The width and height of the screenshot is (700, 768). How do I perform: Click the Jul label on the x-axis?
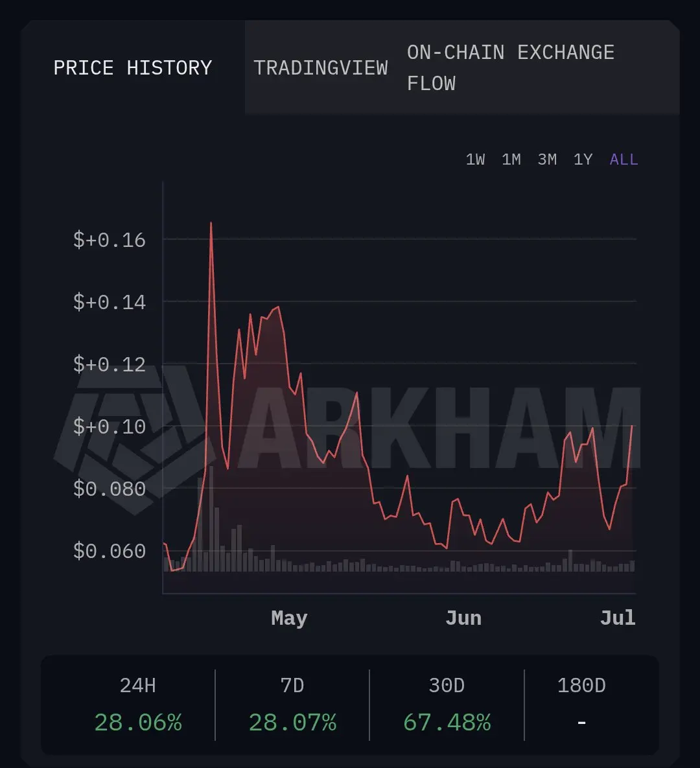618,618
